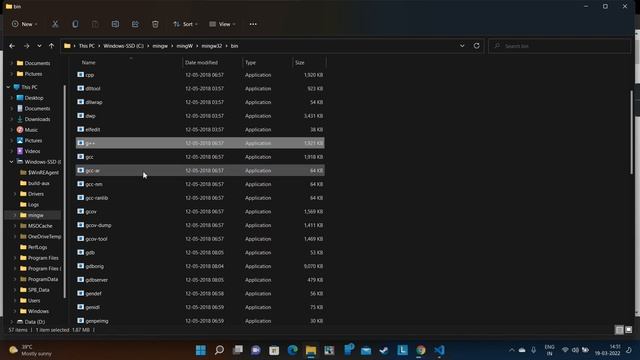
Task: Open Microsoft Store from taskbar
Action: coord(274,350)
